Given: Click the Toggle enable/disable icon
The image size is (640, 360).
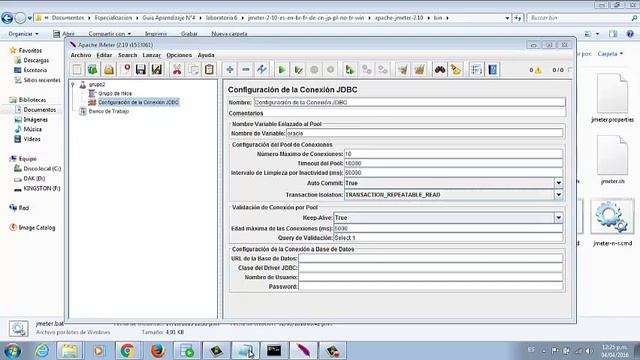Looking at the screenshot, I should pyautogui.click(x=262, y=69).
